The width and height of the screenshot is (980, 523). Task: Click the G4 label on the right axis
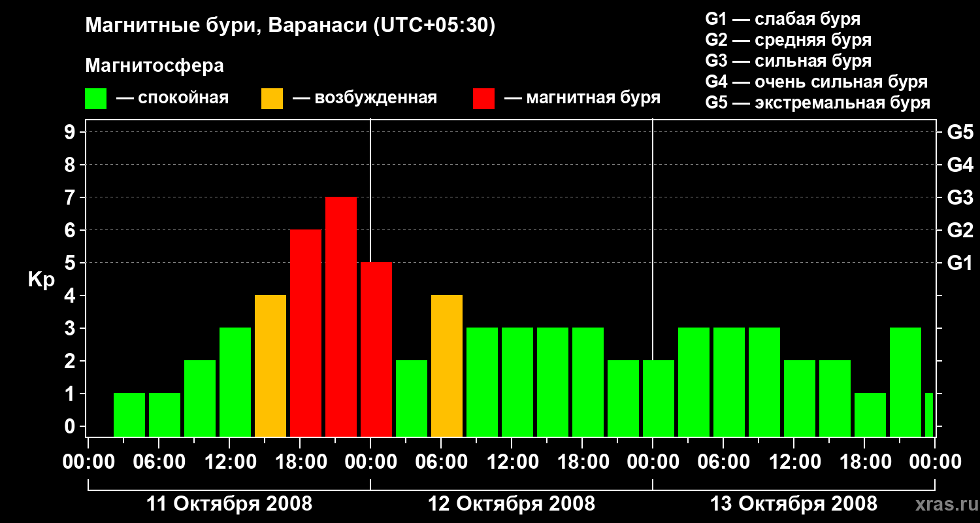tap(960, 165)
